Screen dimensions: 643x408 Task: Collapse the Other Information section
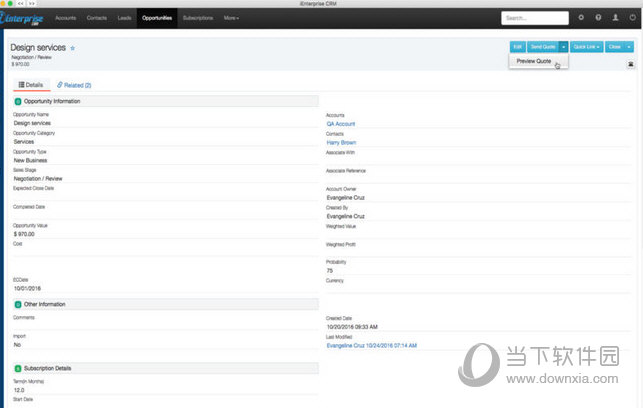coord(18,304)
